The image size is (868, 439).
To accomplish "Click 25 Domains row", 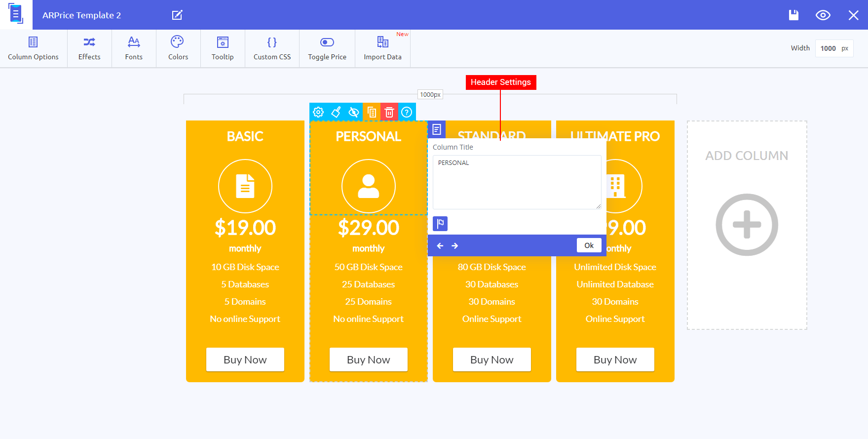I will (369, 302).
